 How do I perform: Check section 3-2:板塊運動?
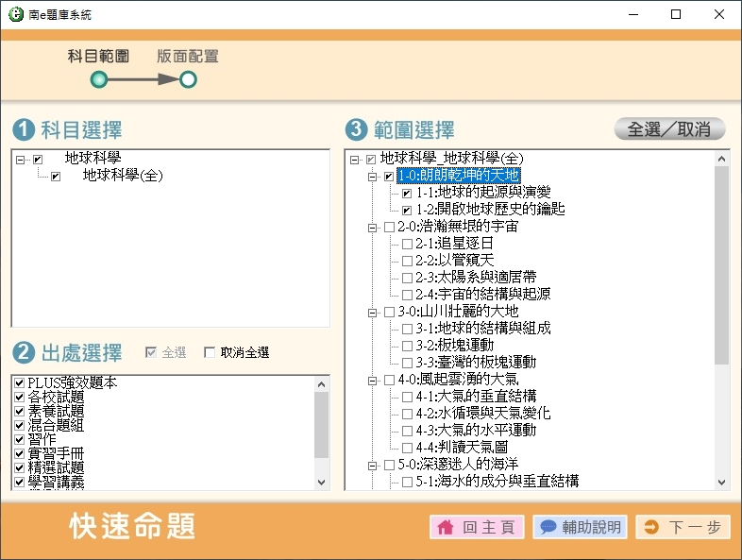(x=407, y=346)
